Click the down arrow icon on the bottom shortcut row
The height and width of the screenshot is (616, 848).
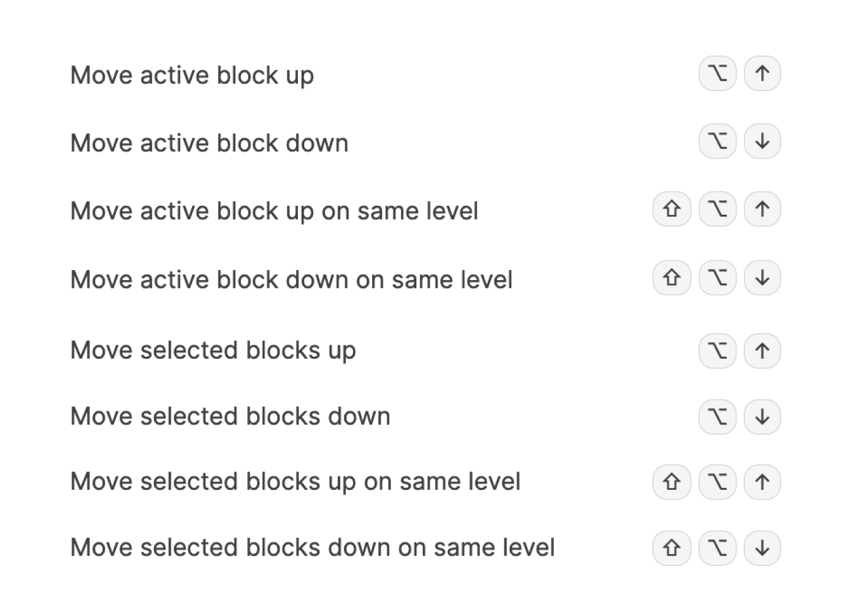762,548
